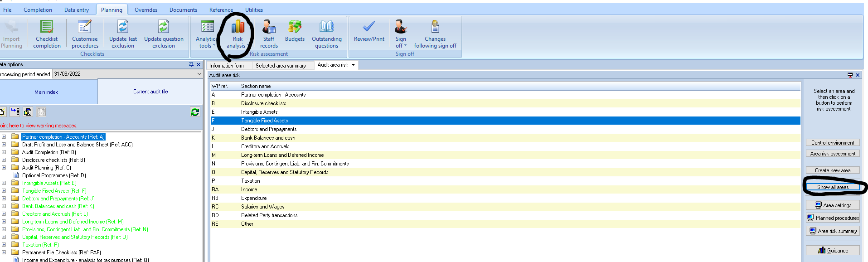Select Permanent File Checklists folder

[x=62, y=252]
